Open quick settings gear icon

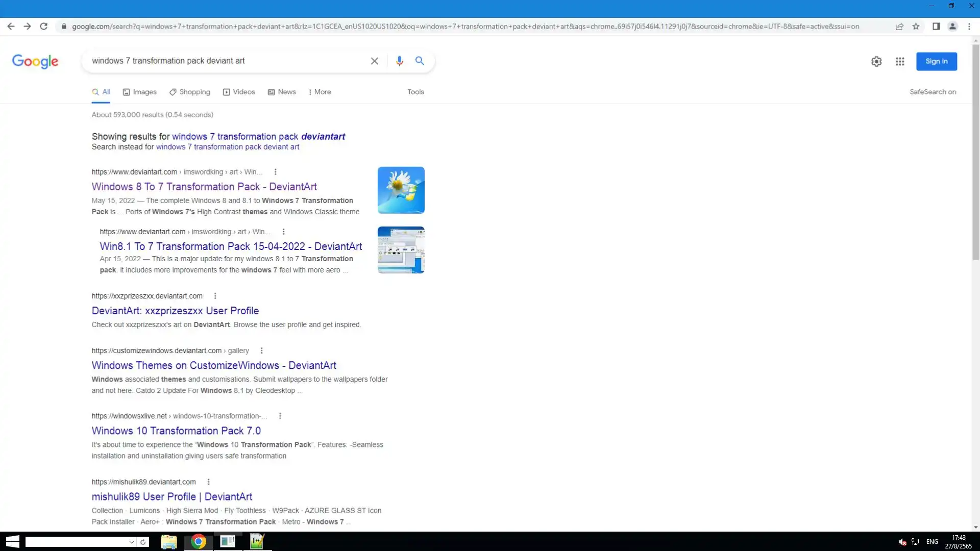click(876, 61)
